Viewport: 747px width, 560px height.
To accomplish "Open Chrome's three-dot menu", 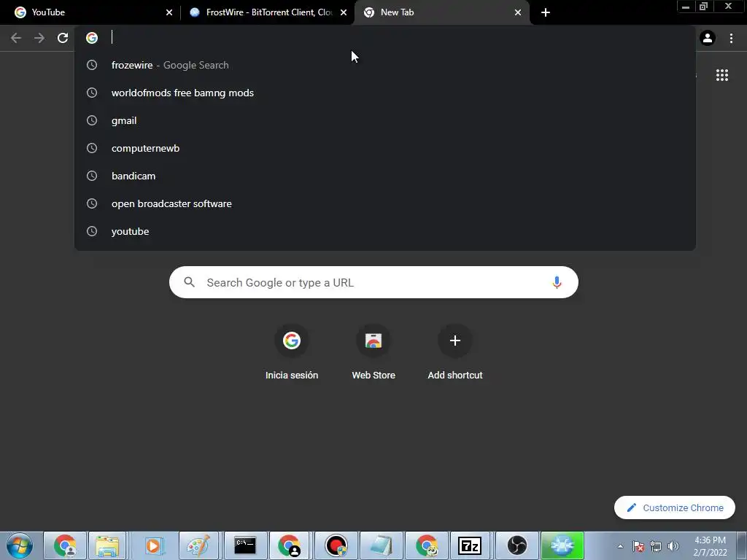I will [731, 38].
